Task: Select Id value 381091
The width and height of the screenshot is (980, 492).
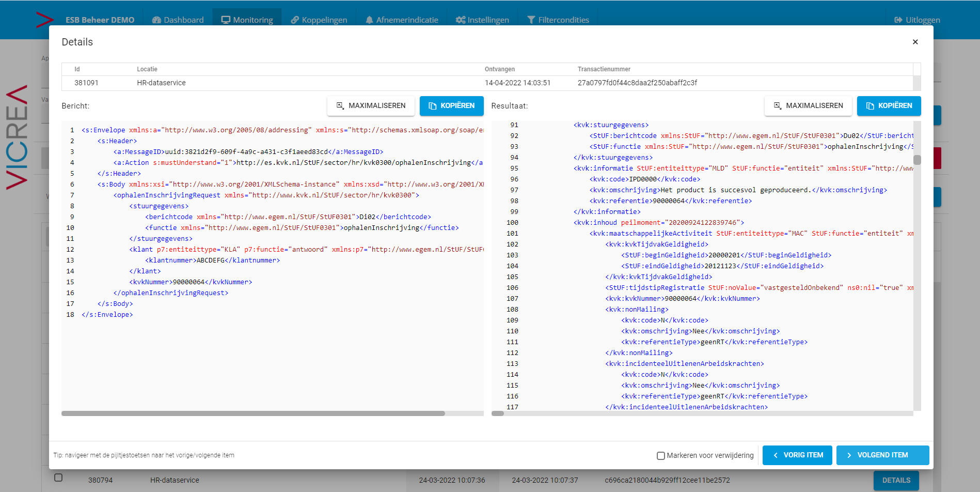Action: click(x=86, y=83)
